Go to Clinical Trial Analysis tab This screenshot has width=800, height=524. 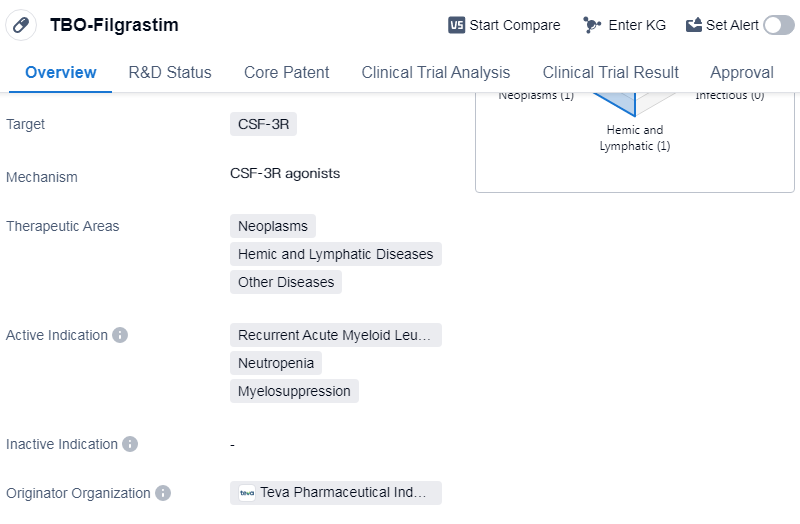(435, 72)
